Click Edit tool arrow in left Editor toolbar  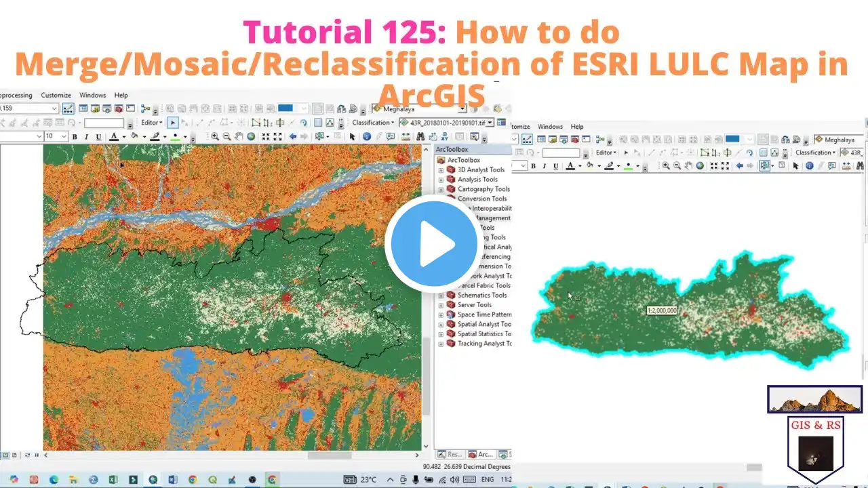[x=173, y=123]
